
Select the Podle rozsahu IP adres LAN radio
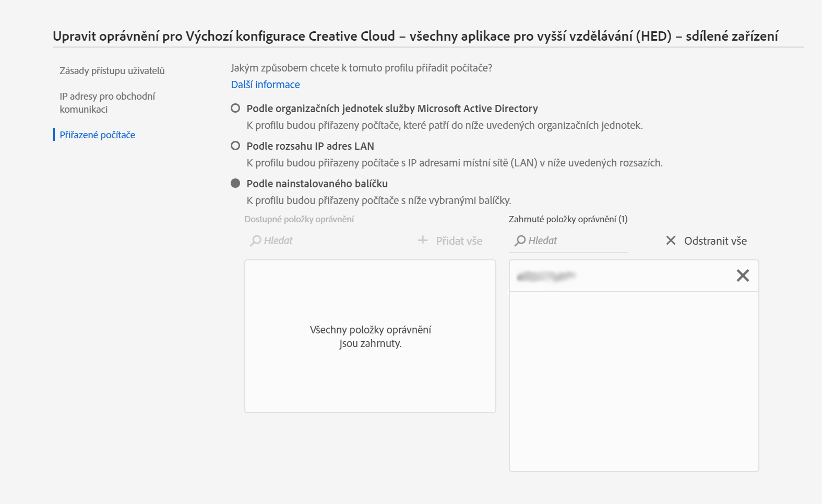(x=235, y=146)
